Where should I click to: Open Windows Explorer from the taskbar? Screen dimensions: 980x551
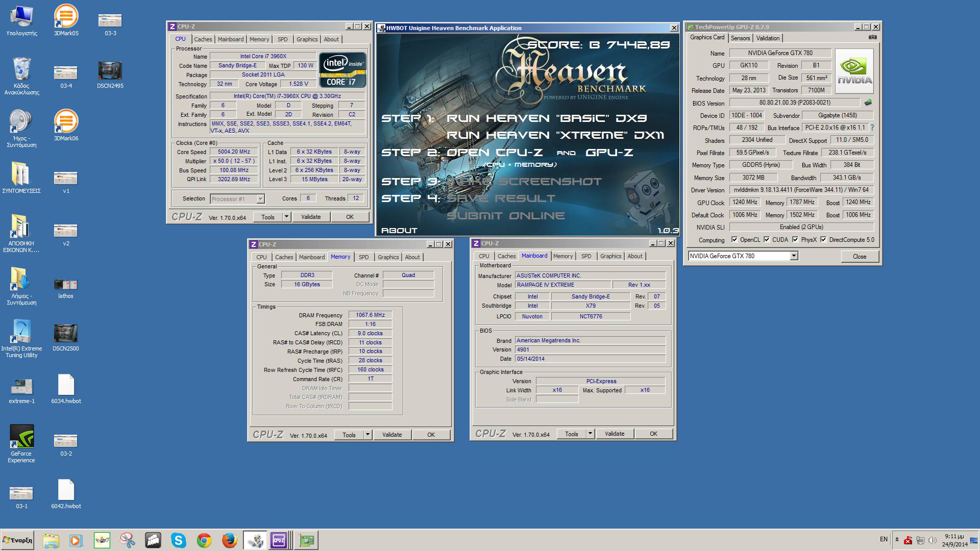pos(51,540)
